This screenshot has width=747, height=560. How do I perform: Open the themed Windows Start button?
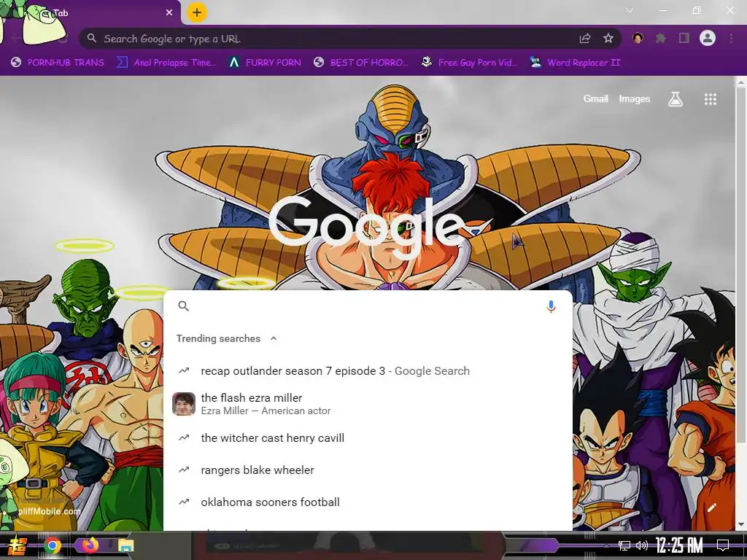(x=16, y=545)
